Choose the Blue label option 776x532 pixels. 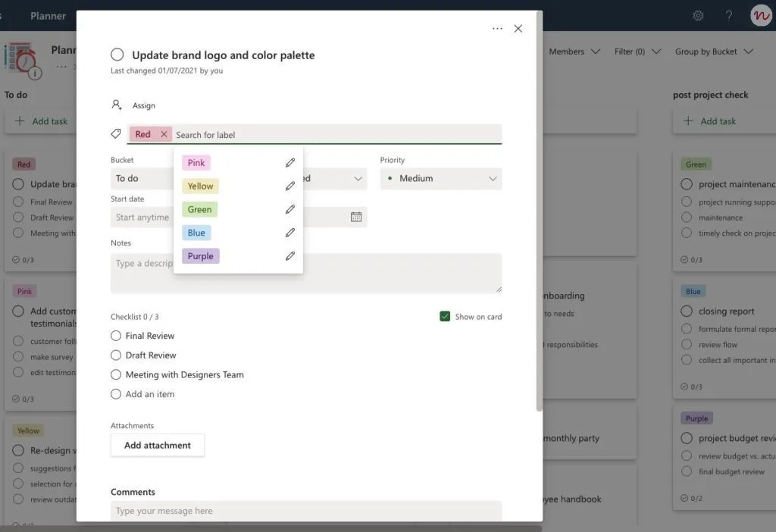coord(196,233)
